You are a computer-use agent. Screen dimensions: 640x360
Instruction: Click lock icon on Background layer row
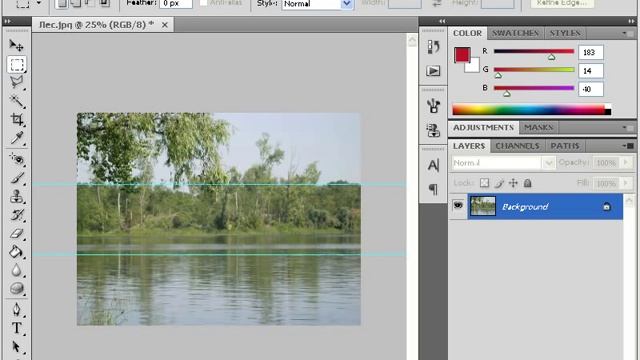(x=607, y=207)
